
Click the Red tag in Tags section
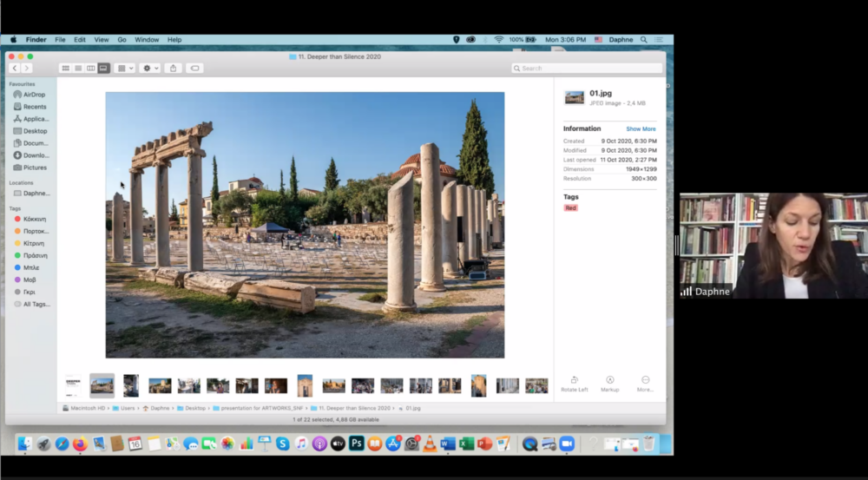pyautogui.click(x=571, y=208)
